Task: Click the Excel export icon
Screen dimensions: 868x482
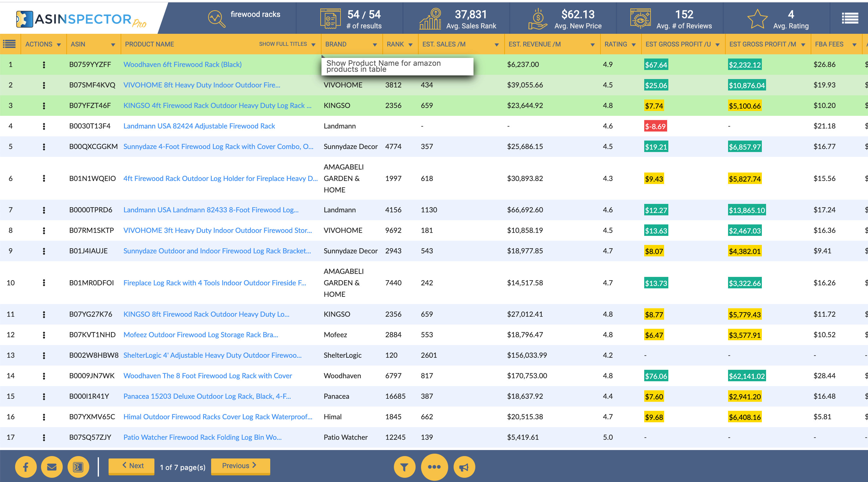Action: (x=78, y=467)
